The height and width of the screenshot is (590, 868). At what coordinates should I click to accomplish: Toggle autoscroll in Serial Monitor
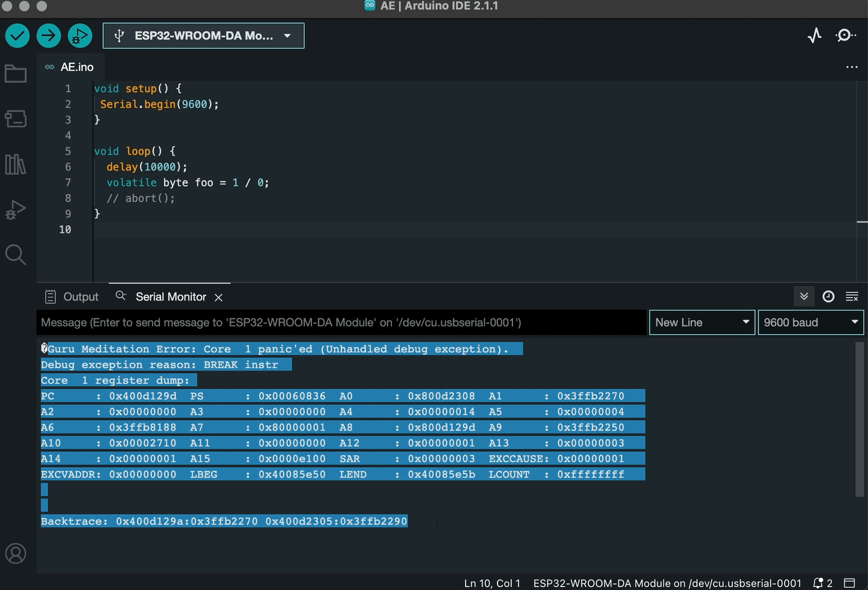click(x=804, y=296)
